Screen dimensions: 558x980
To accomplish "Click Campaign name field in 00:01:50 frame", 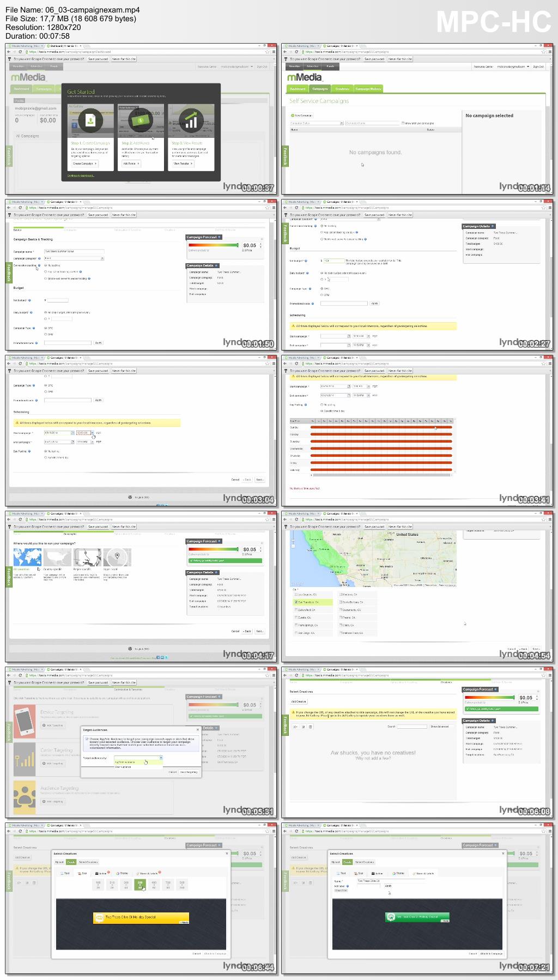I will coord(74,251).
